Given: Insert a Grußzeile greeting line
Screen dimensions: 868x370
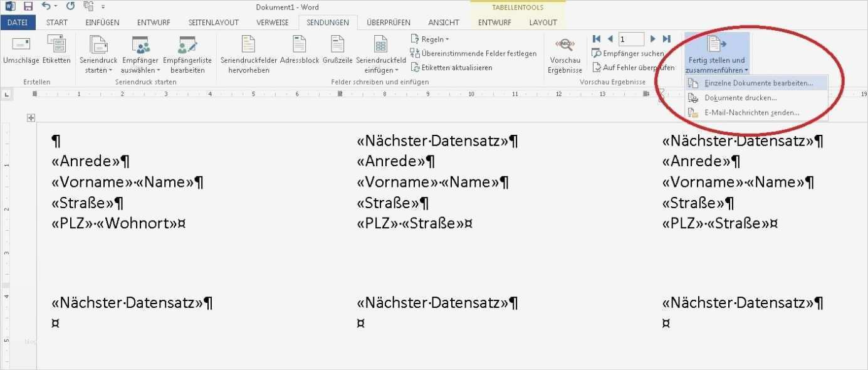Looking at the screenshot, I should click(x=338, y=50).
